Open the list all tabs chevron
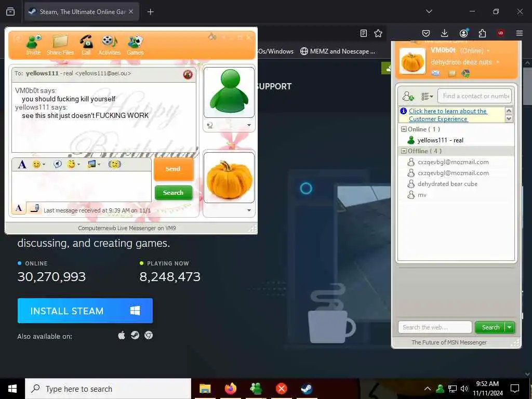Image resolution: width=532 pixels, height=399 pixels. click(x=429, y=11)
